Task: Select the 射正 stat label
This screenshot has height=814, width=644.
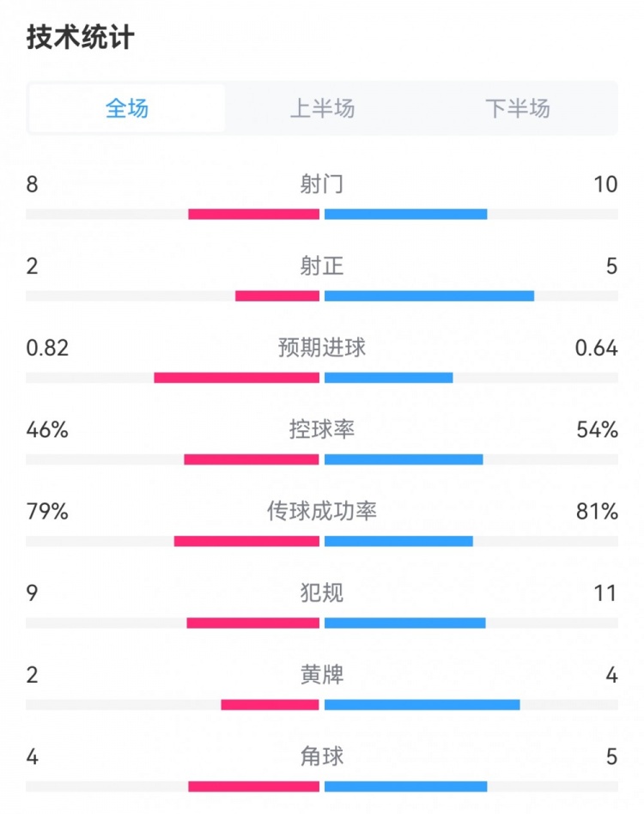Action: (x=322, y=266)
